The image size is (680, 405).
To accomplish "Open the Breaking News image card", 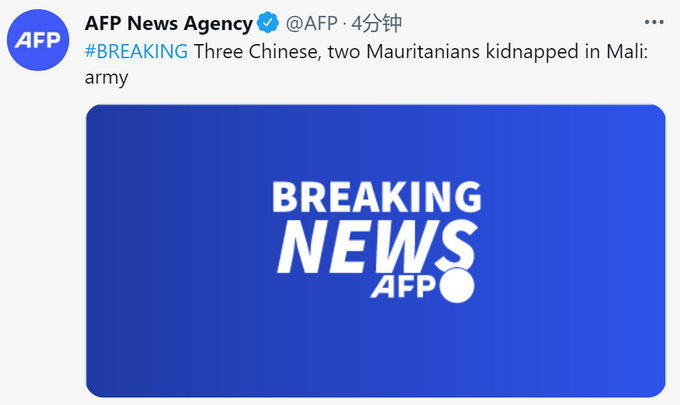I will (x=376, y=251).
